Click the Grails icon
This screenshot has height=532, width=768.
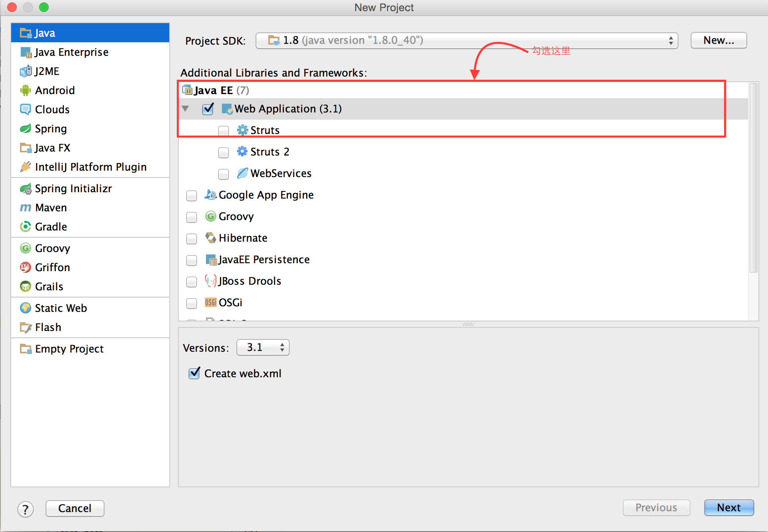click(x=26, y=287)
